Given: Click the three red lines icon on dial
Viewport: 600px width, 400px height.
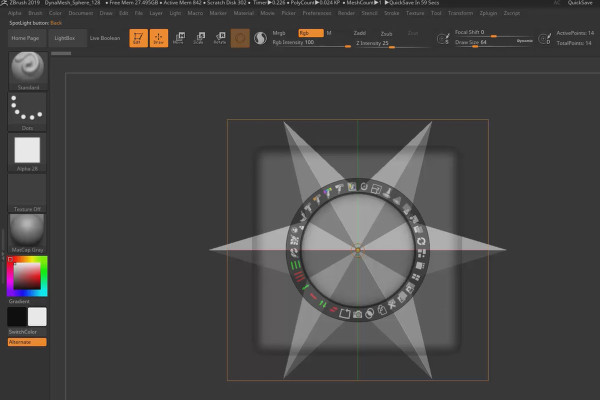Looking at the screenshot, I should click(299, 276).
